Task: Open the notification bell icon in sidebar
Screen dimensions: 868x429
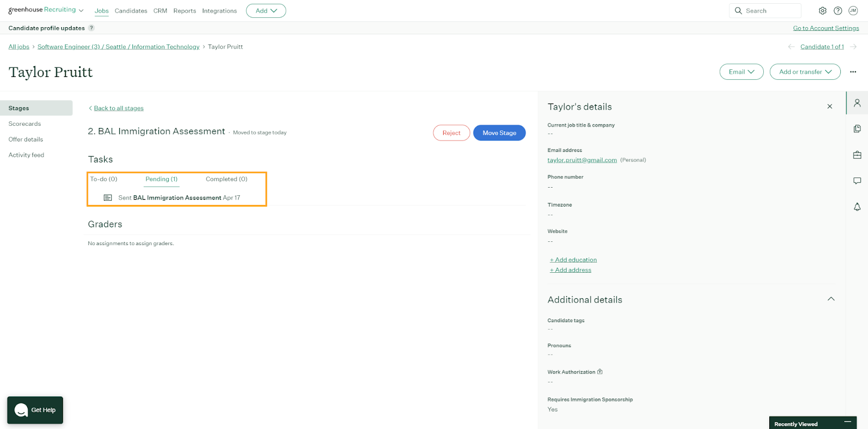Action: (857, 207)
